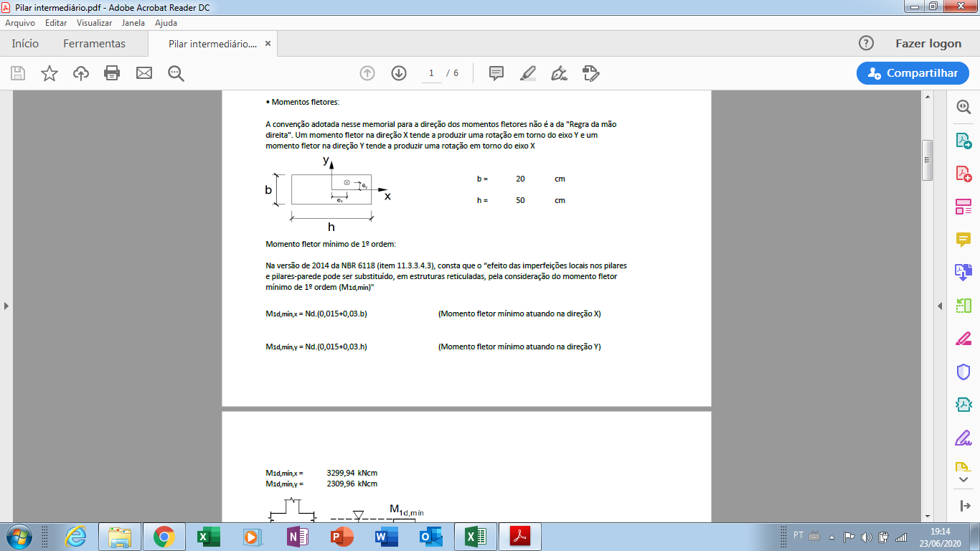Open Combine Files tool in right sidebar

pos(963,272)
